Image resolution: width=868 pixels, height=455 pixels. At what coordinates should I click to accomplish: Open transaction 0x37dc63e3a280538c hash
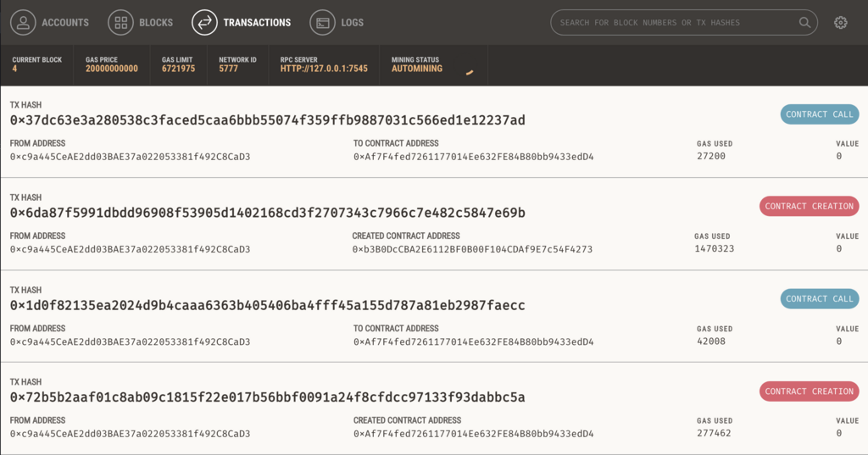(x=267, y=120)
